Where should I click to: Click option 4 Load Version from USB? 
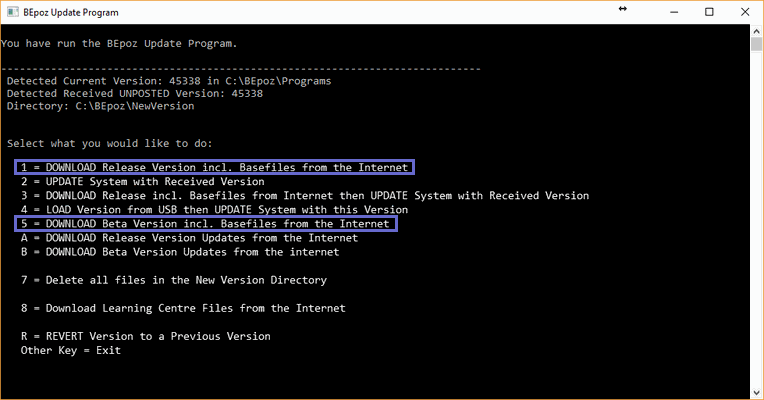click(x=214, y=210)
